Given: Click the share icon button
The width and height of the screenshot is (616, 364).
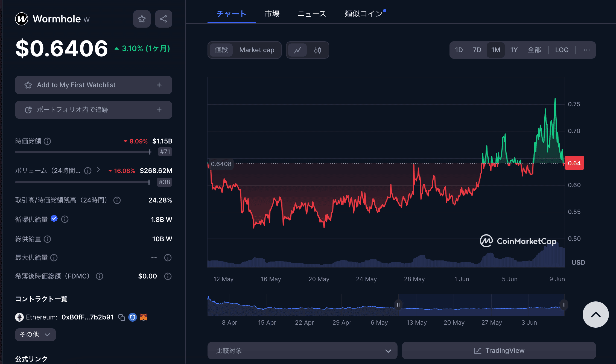Looking at the screenshot, I should tap(164, 19).
